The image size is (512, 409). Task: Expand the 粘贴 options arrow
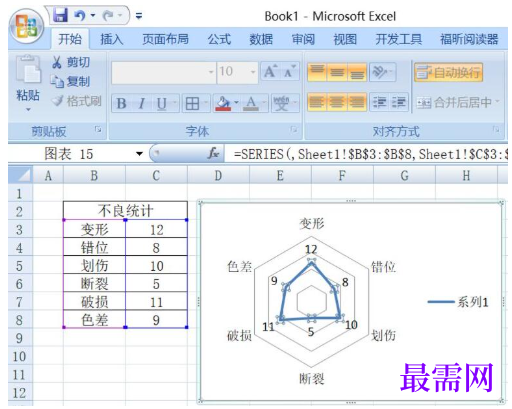(x=28, y=109)
